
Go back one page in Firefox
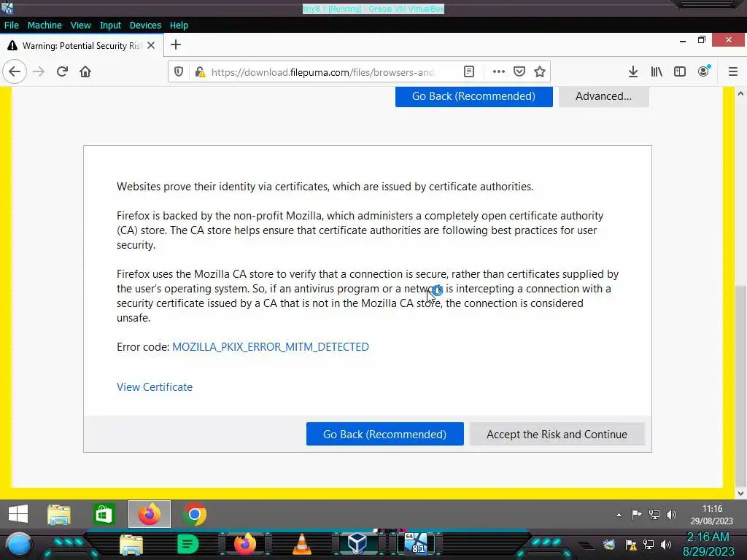click(15, 72)
